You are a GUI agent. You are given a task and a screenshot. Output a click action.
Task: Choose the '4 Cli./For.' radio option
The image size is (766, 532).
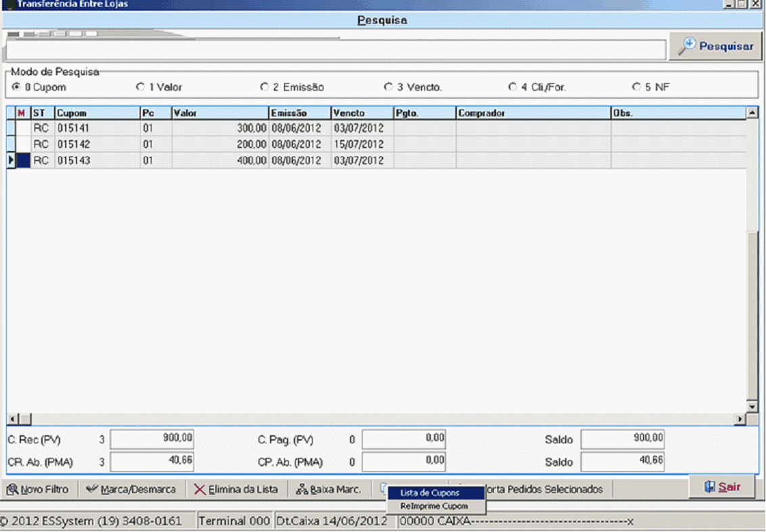point(513,87)
